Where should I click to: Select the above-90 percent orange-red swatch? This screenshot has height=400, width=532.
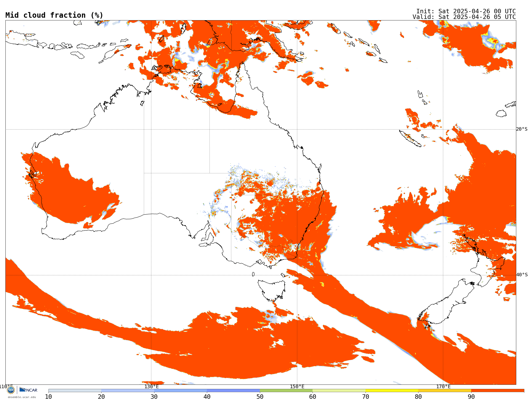[498, 391]
